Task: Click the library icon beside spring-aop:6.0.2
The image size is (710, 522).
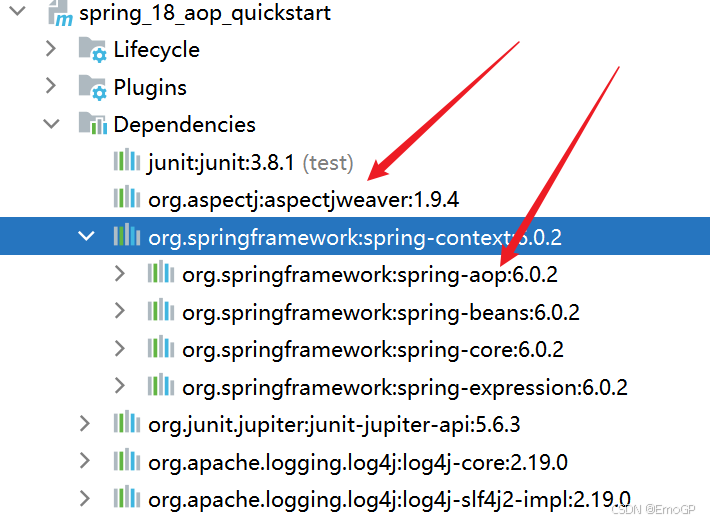Action: coord(161,273)
